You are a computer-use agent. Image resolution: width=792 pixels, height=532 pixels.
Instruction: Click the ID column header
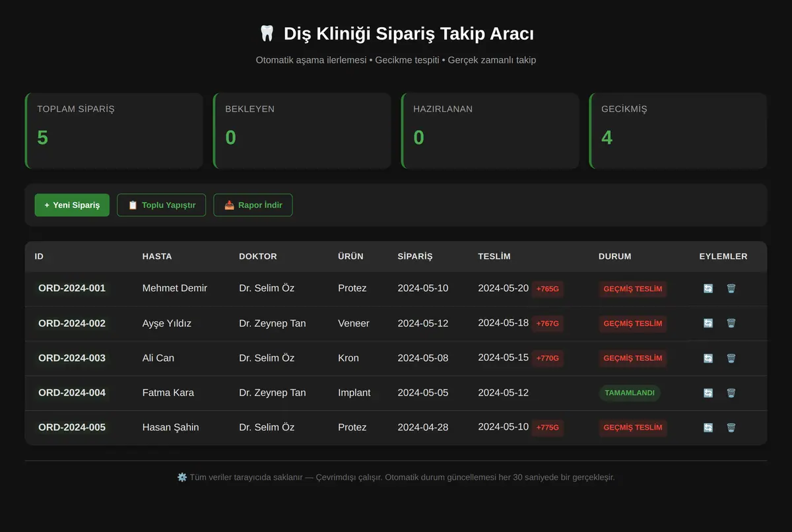coord(39,256)
